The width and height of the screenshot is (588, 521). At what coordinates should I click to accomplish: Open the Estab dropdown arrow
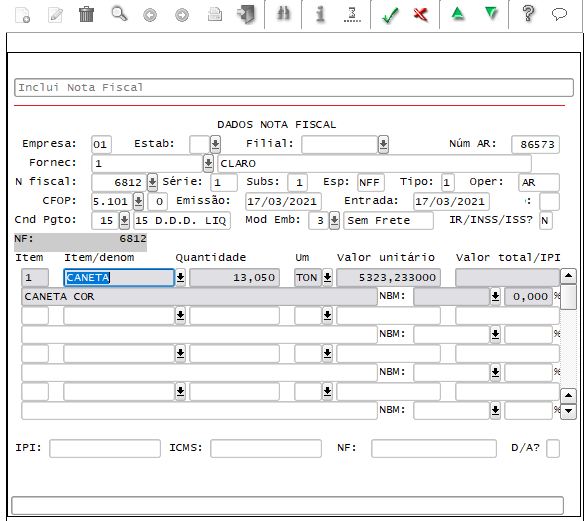[215, 144]
